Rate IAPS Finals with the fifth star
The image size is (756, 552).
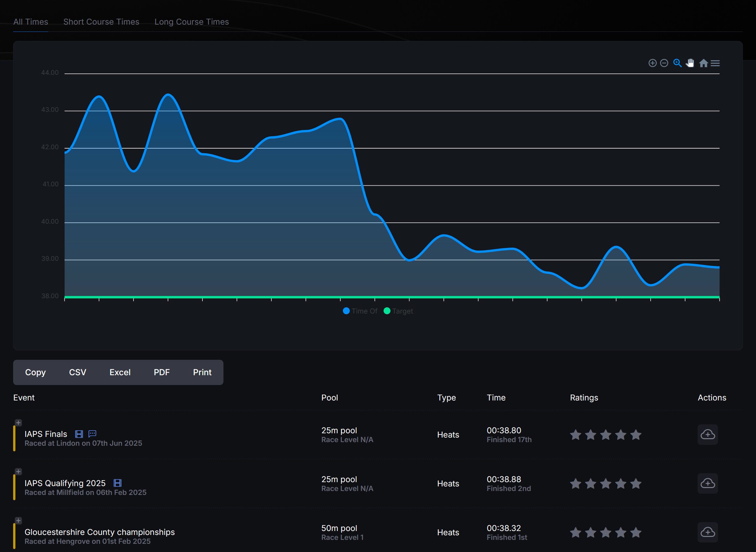pos(636,435)
